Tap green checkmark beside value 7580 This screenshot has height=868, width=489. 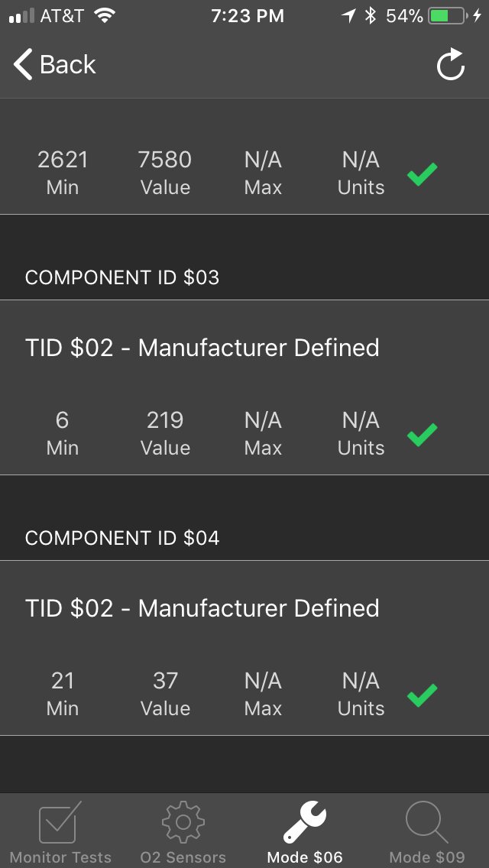coord(423,173)
